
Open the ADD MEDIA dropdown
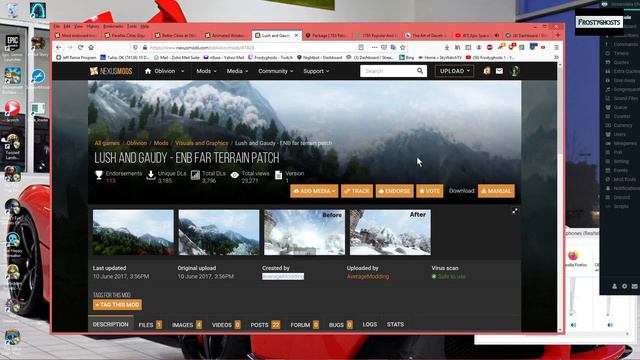[x=314, y=191]
